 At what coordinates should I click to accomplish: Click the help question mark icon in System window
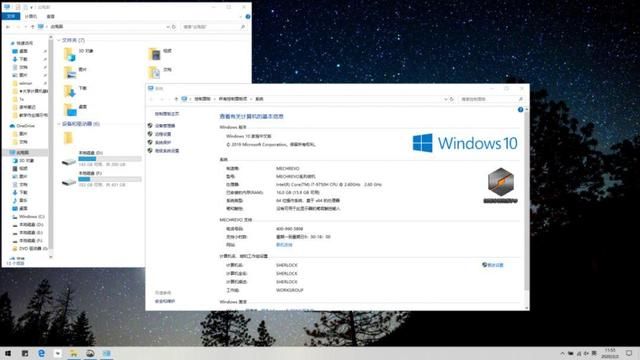coord(520,110)
